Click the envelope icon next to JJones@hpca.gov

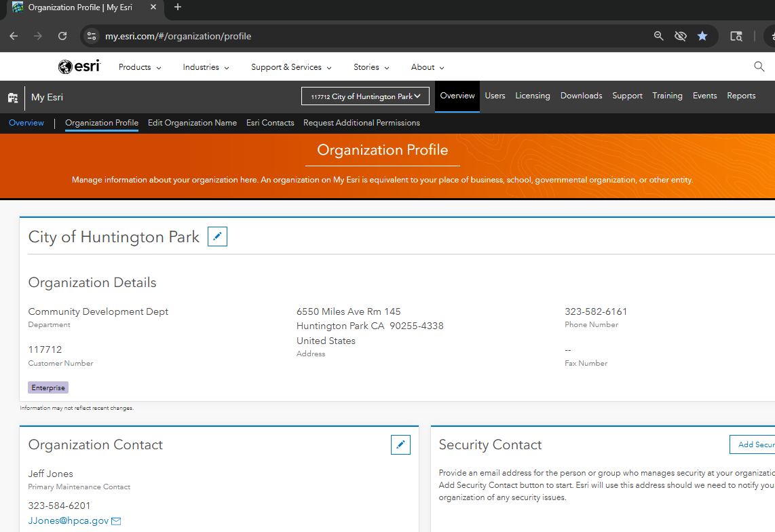point(116,521)
